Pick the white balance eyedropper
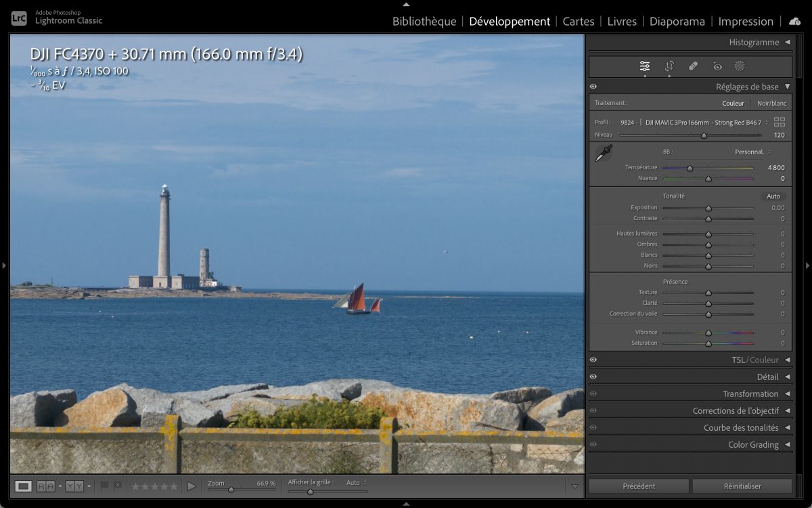This screenshot has height=508, width=812. pyautogui.click(x=603, y=153)
